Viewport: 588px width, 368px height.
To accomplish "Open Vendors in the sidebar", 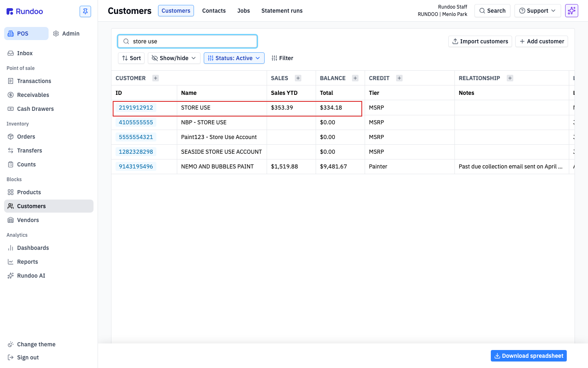I will [x=49, y=220].
